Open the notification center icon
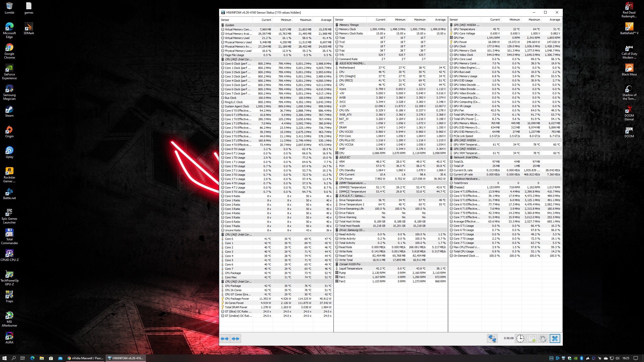This screenshot has height=362, width=644. [636, 358]
